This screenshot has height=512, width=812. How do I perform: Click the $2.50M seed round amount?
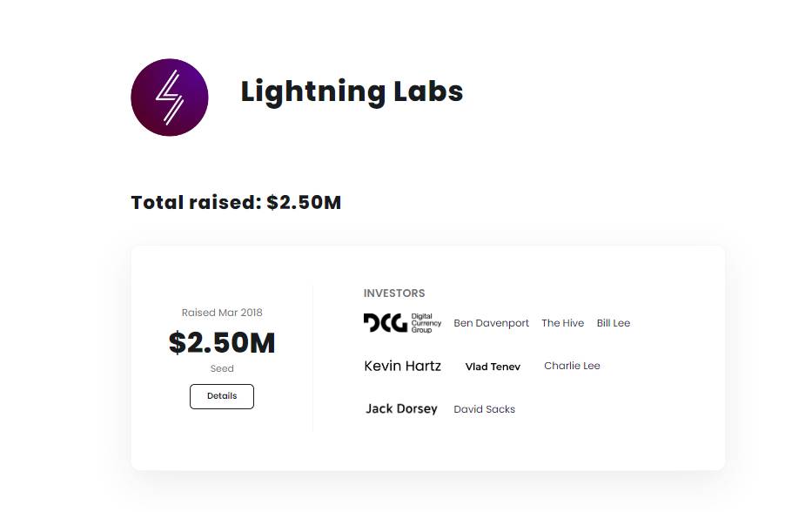222,342
